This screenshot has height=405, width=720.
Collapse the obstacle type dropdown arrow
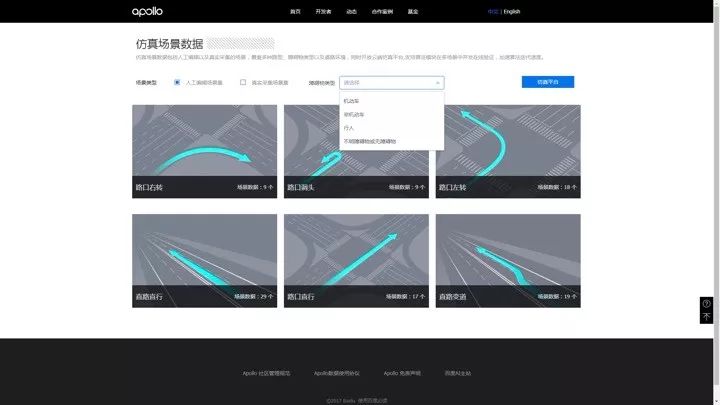[x=438, y=83]
